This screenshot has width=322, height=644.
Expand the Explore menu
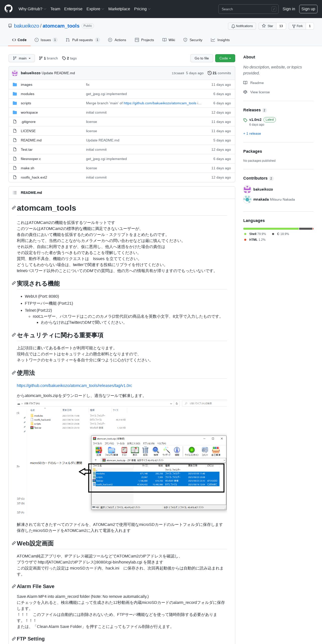tap(95, 9)
